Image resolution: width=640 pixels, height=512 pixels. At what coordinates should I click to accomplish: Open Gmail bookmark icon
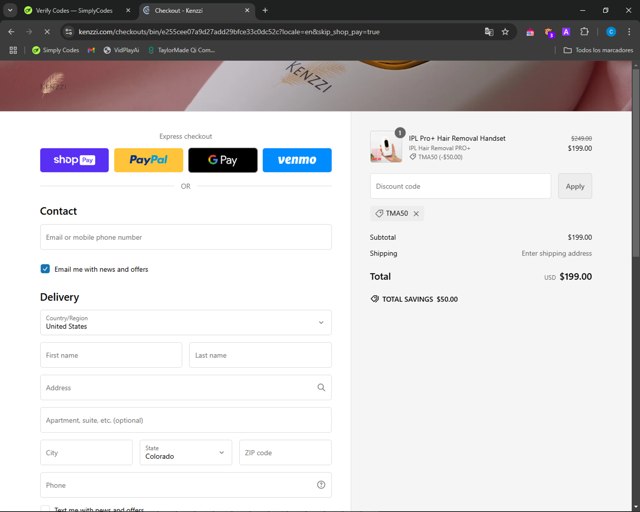point(91,50)
